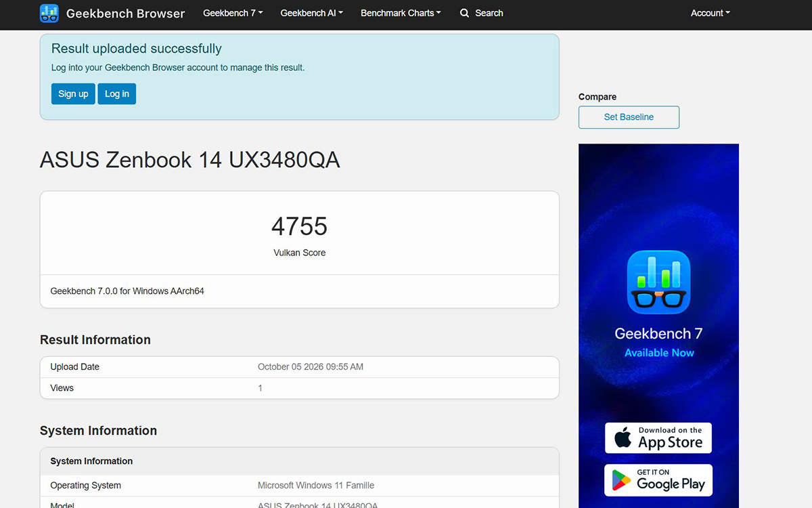Screen dimensions: 812x508
Task: Open the Benchmark Charts dropdown
Action: [x=401, y=13]
